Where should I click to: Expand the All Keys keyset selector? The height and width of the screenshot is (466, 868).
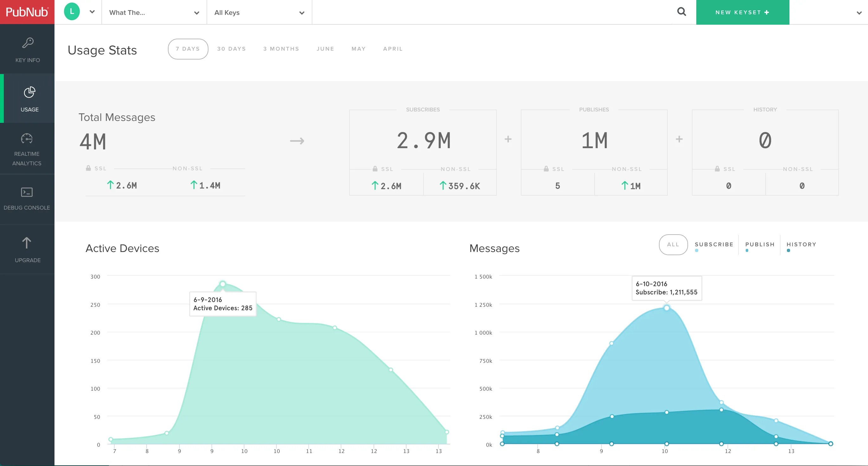tap(259, 12)
